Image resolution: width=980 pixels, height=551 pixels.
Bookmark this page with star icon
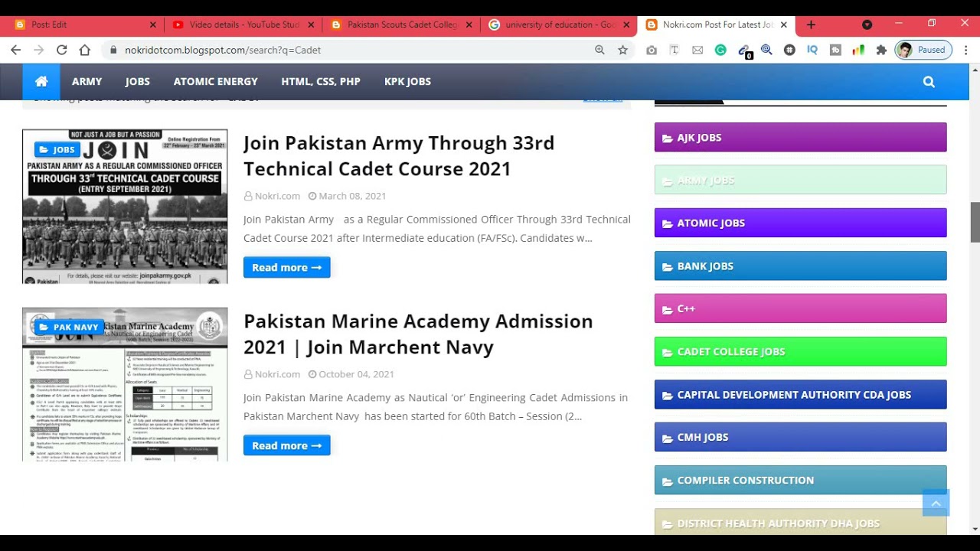pyautogui.click(x=623, y=50)
